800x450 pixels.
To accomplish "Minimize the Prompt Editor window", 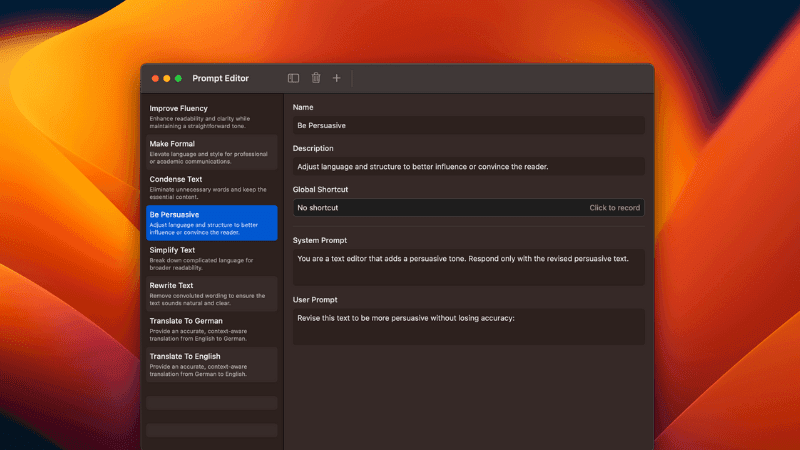I will pos(167,78).
